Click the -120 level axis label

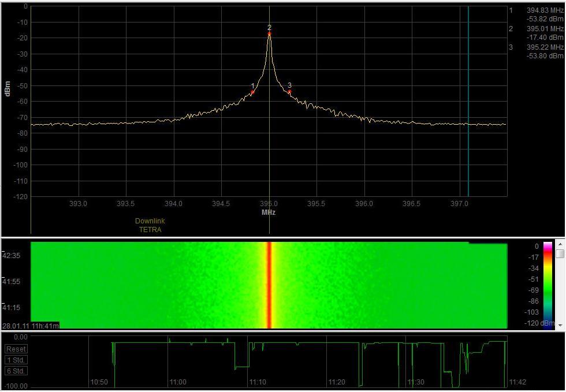20,197
